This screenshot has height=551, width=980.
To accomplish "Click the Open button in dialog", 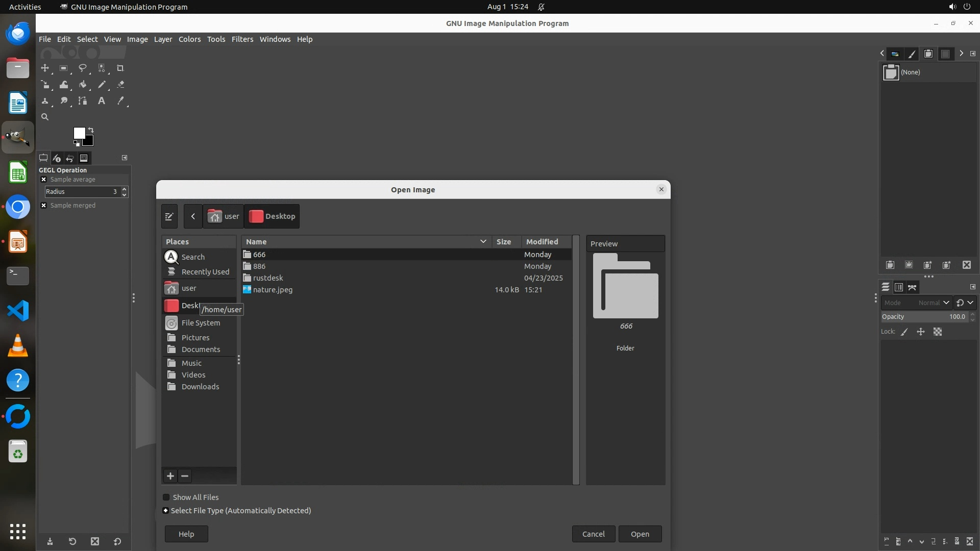I will pos(640,534).
